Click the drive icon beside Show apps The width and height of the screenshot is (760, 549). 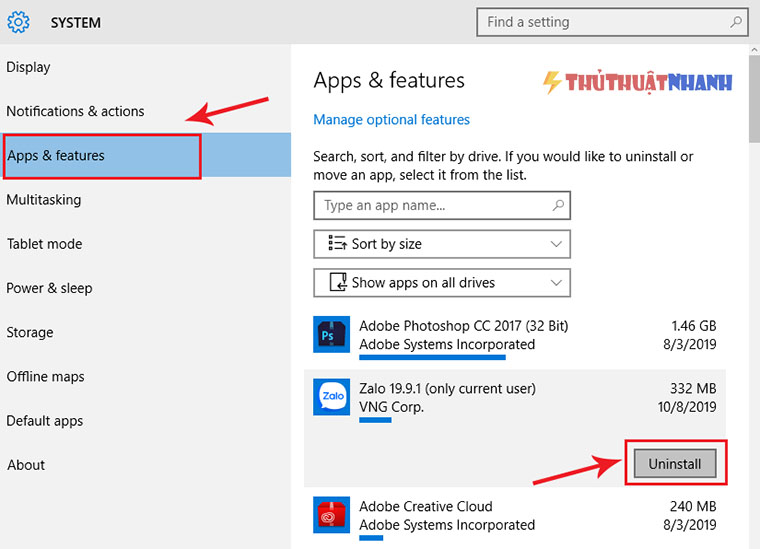(338, 282)
